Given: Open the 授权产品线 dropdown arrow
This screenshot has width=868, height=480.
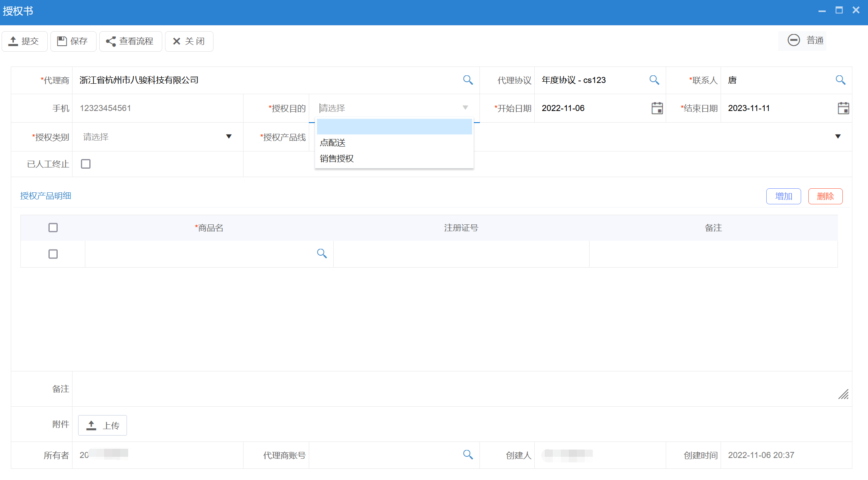Looking at the screenshot, I should click(x=838, y=137).
